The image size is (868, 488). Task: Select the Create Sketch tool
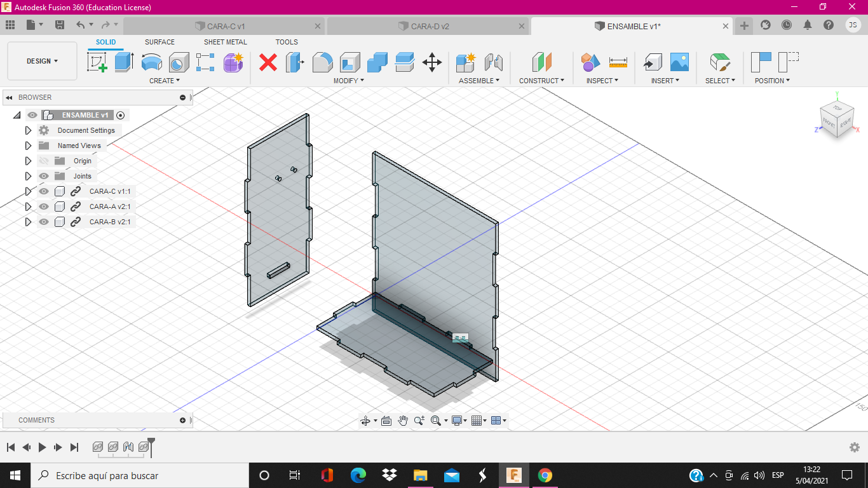pyautogui.click(x=97, y=62)
